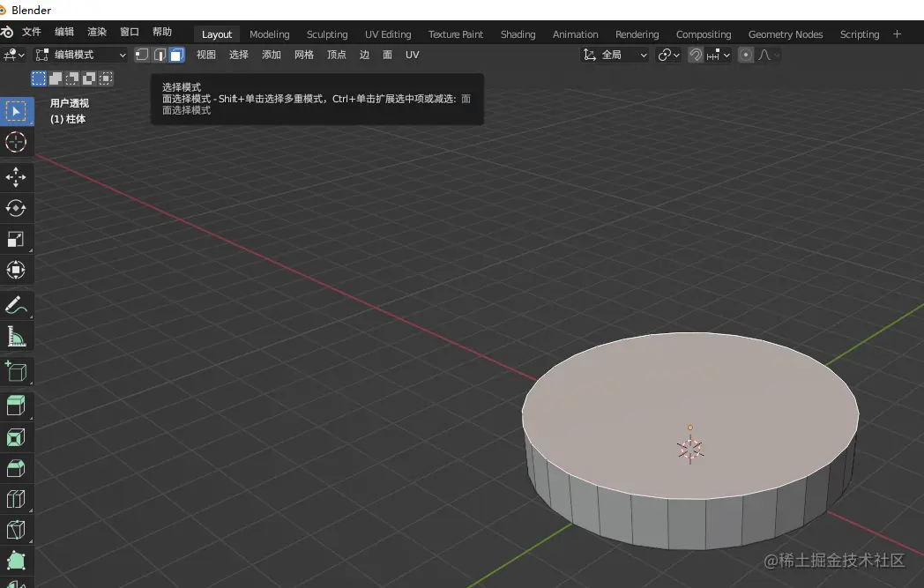Viewport: 924px width, 588px height.
Task: Open the 全局 transform orientation dropdown
Action: point(615,55)
